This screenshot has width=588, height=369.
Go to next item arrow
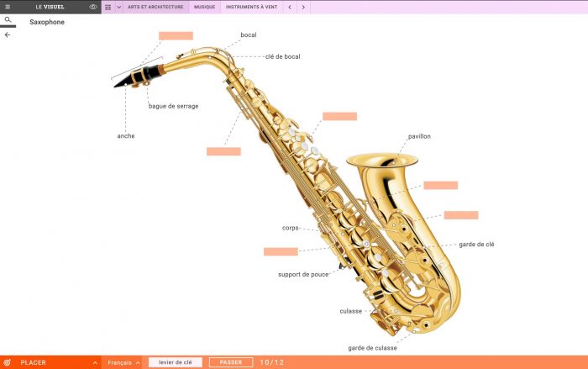303,7
